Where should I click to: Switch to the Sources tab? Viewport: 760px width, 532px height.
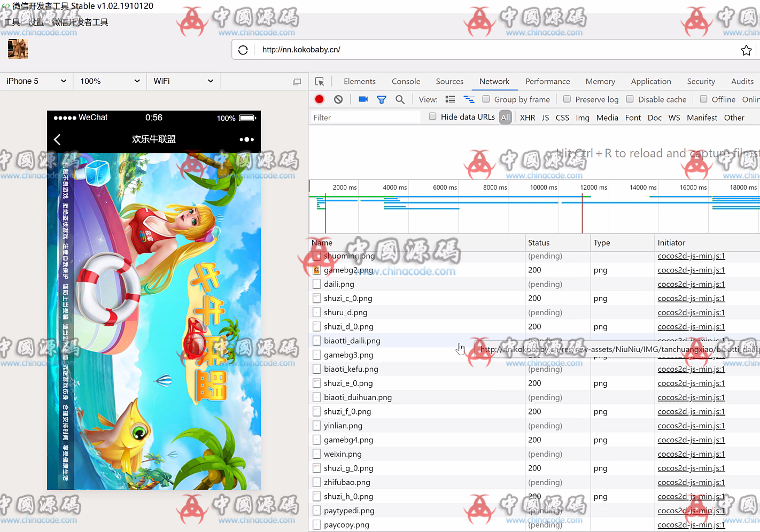tap(449, 82)
